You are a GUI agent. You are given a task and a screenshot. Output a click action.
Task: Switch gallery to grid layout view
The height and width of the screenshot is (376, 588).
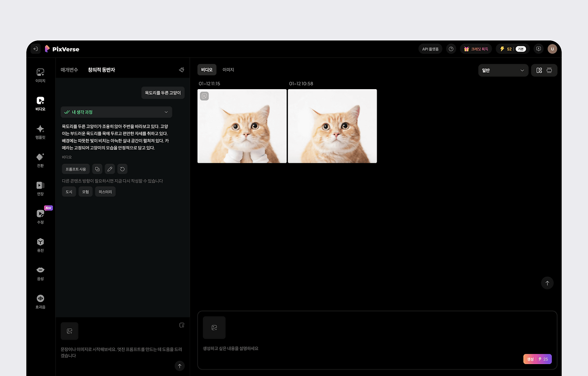pos(539,70)
